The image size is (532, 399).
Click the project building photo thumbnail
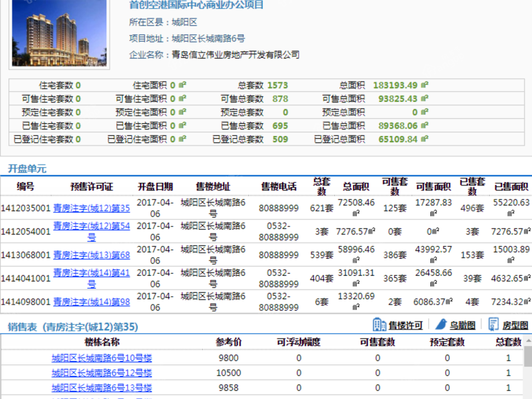[59, 33]
